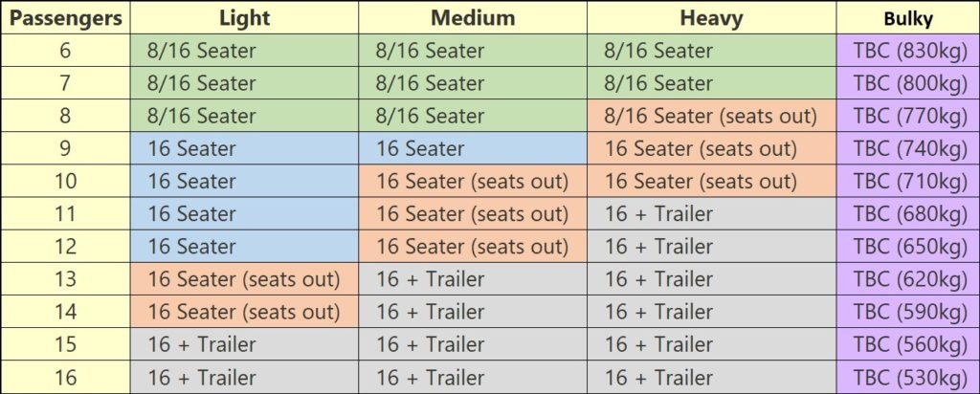Click Heavy '16 + Trailer' for 11 passengers
The width and height of the screenshot is (980, 394).
[x=711, y=213]
